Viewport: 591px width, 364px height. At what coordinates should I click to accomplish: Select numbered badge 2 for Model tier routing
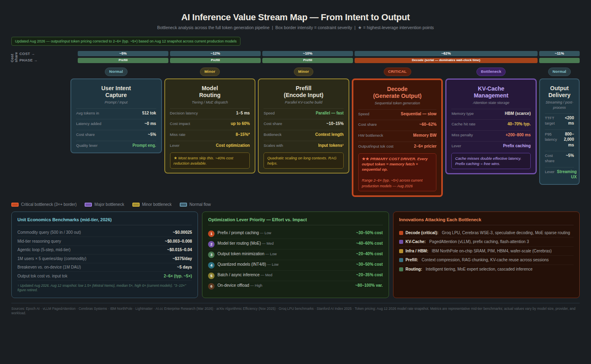coord(211,244)
